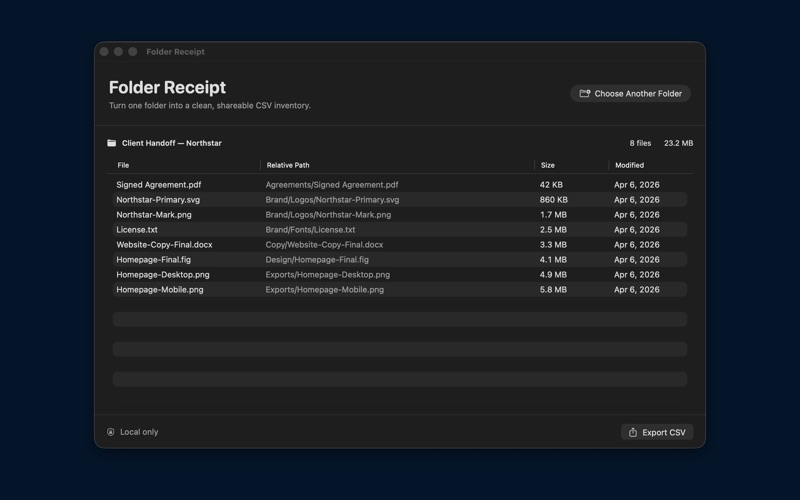
Task: Select the Northstar-Mark.png file name
Action: 154,215
